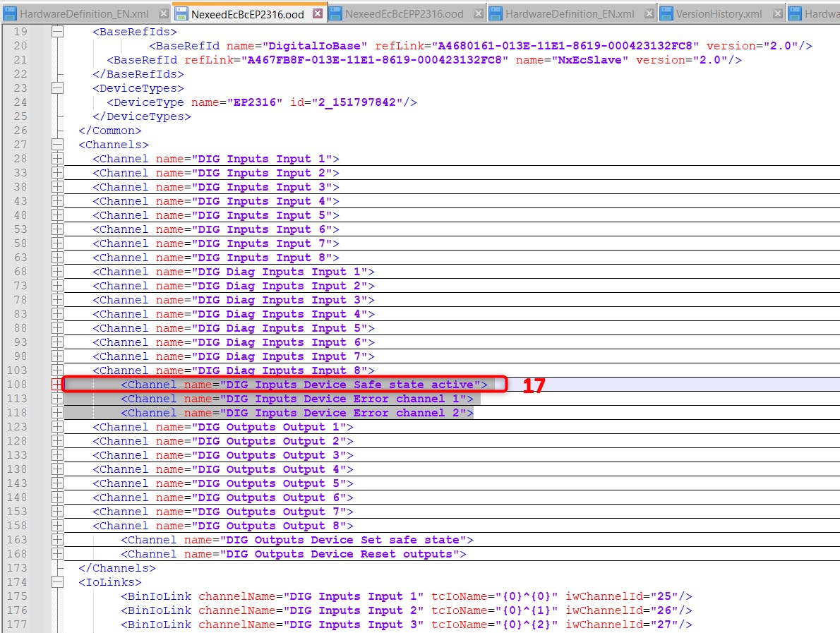Click the disk icon on NexeedEcBcEPP2316.ood tab
This screenshot has height=633, width=840.
click(335, 13)
